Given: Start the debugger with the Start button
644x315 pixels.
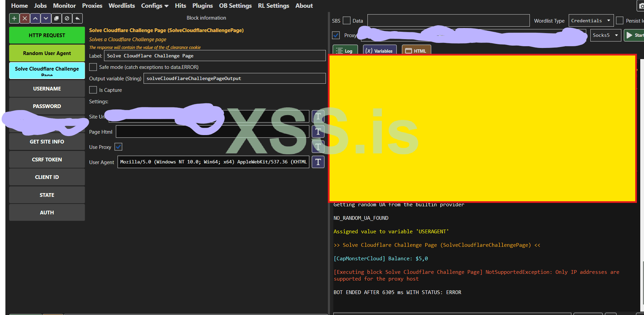Looking at the screenshot, I should click(634, 35).
